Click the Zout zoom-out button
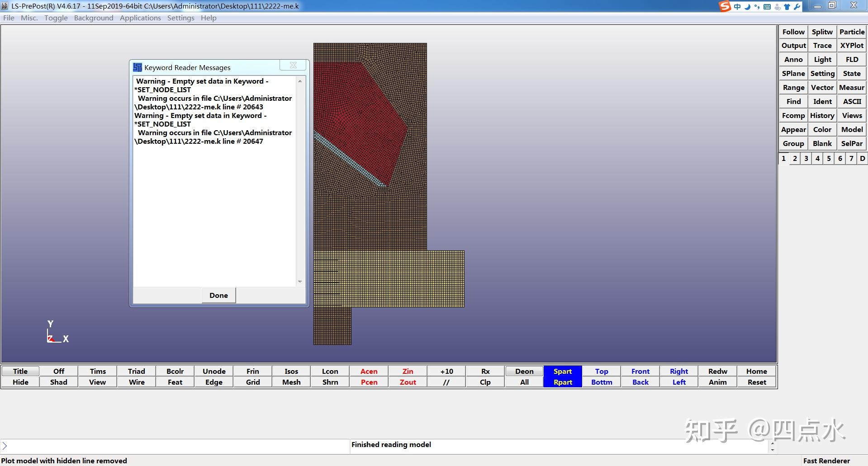This screenshot has height=466, width=868. pyautogui.click(x=408, y=382)
